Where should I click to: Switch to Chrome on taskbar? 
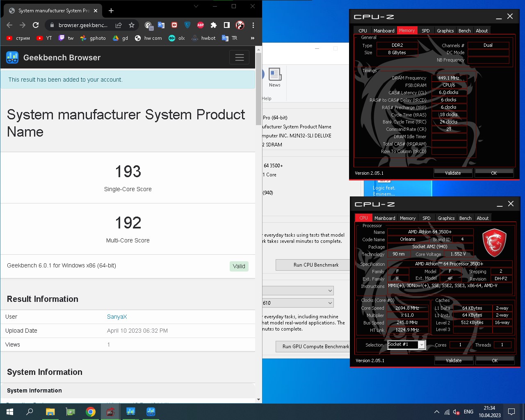pos(91,412)
